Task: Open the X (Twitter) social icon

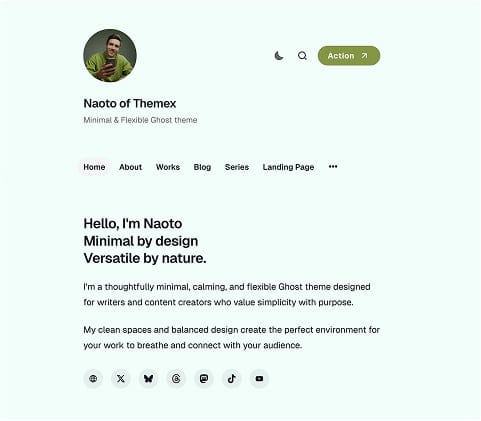Action: (121, 378)
